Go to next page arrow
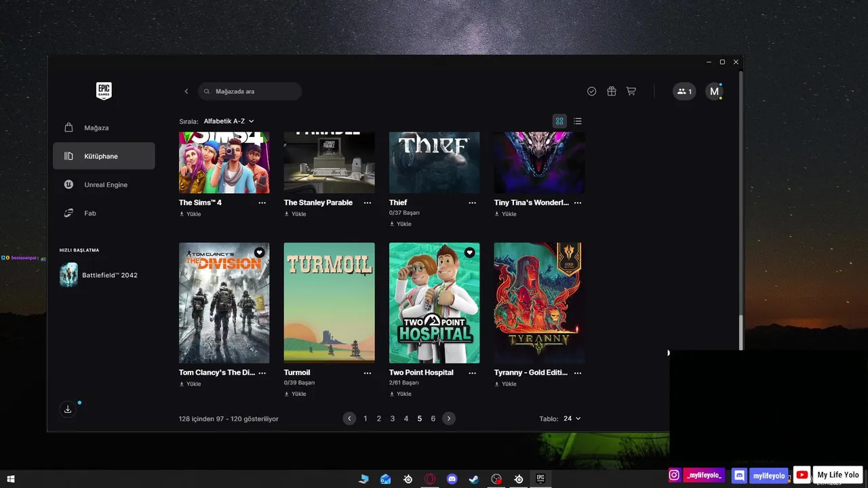This screenshot has width=868, height=488. coord(449,419)
